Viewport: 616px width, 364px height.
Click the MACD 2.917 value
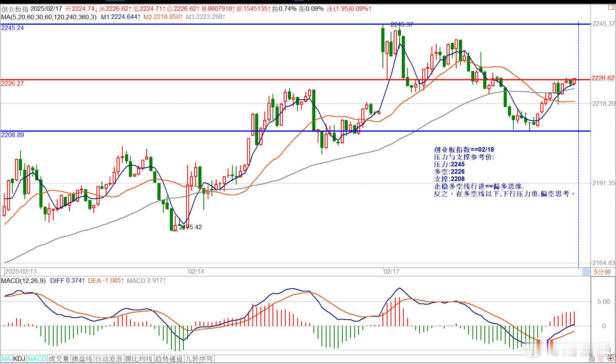(147, 281)
